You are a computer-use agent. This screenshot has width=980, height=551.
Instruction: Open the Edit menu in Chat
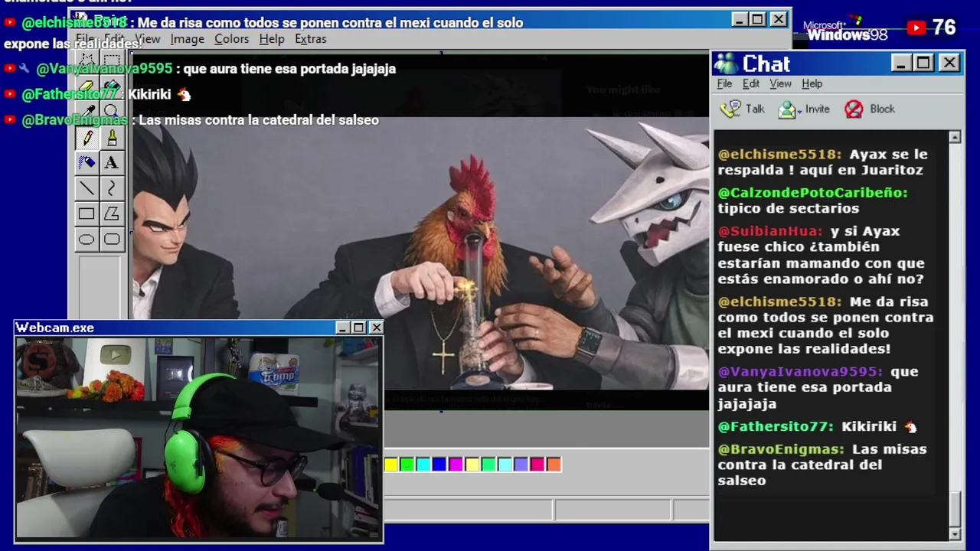[751, 83]
